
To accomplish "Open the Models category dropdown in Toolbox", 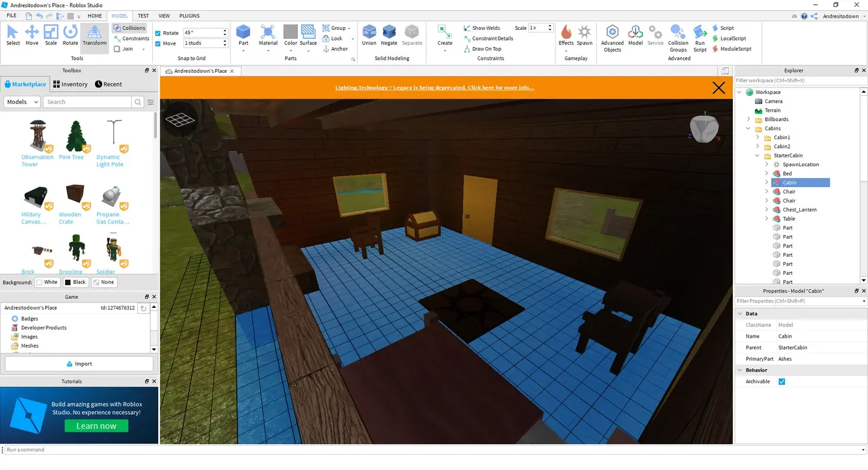I will click(22, 102).
